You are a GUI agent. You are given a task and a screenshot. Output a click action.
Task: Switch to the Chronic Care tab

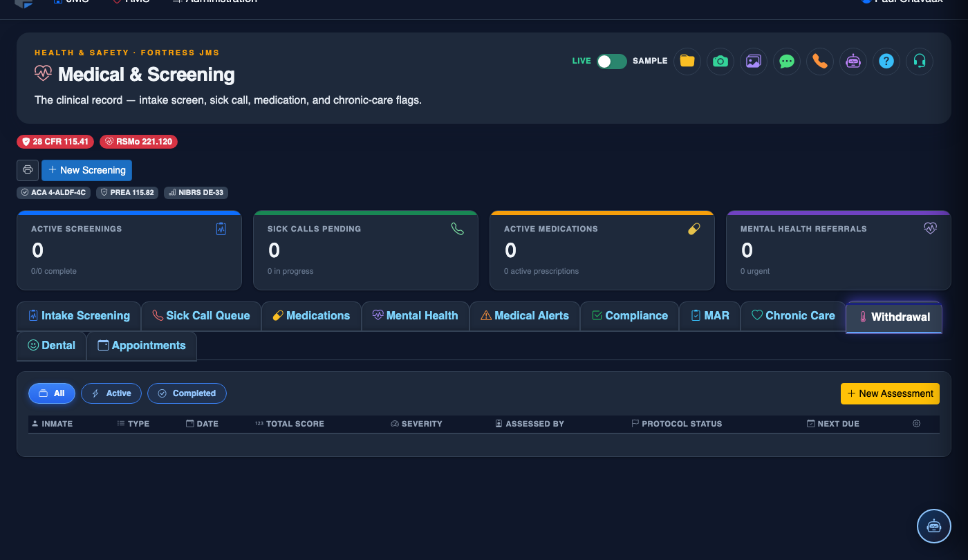[x=793, y=316]
